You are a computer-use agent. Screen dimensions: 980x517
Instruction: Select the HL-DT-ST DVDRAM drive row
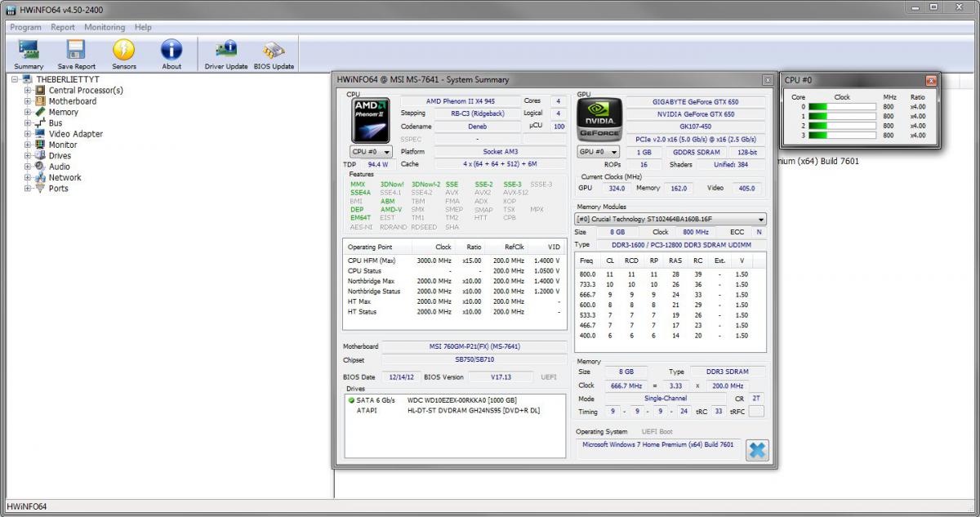[x=455, y=410]
